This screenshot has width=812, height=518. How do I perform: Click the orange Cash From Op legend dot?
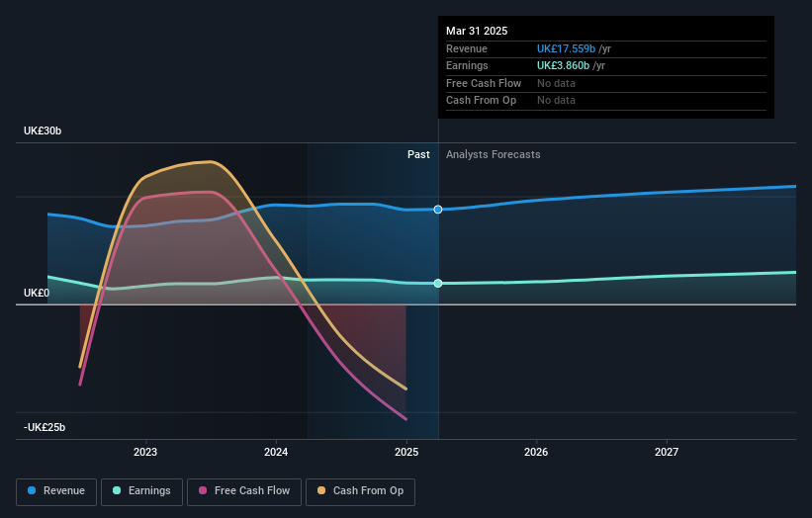321,490
